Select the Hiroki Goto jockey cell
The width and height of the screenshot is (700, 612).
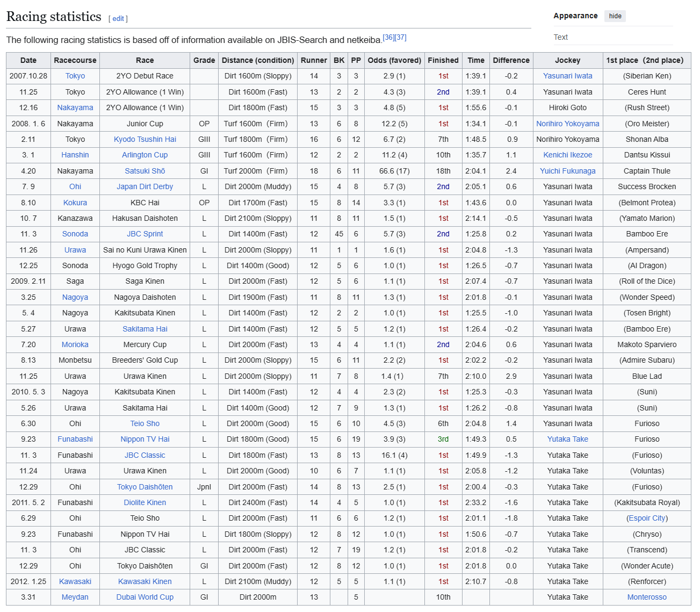[568, 108]
